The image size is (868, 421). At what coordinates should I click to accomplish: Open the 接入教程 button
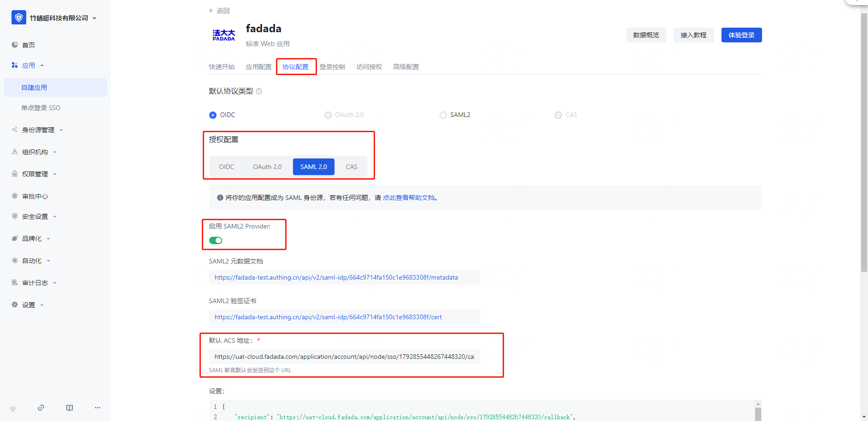point(693,35)
